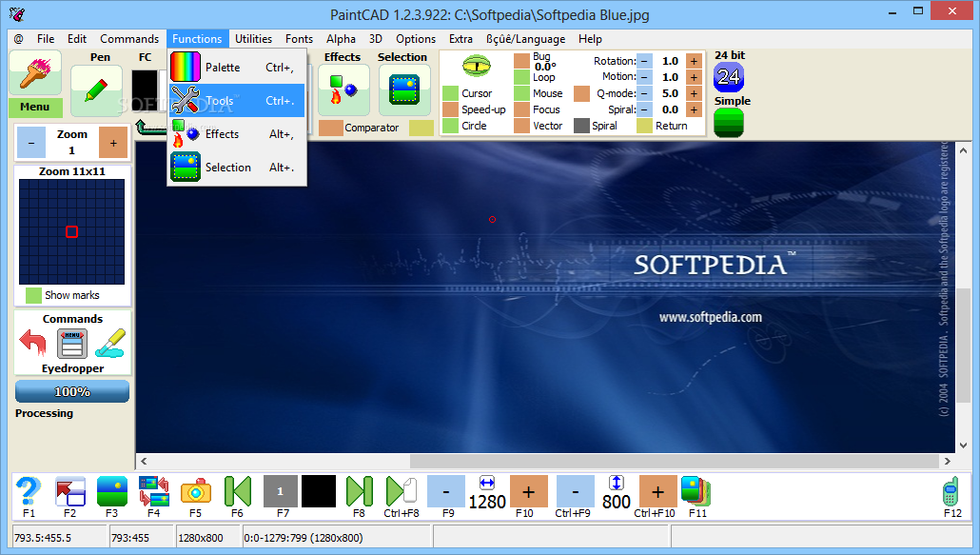
Task: Enable Show marks checkbox
Action: (33, 295)
